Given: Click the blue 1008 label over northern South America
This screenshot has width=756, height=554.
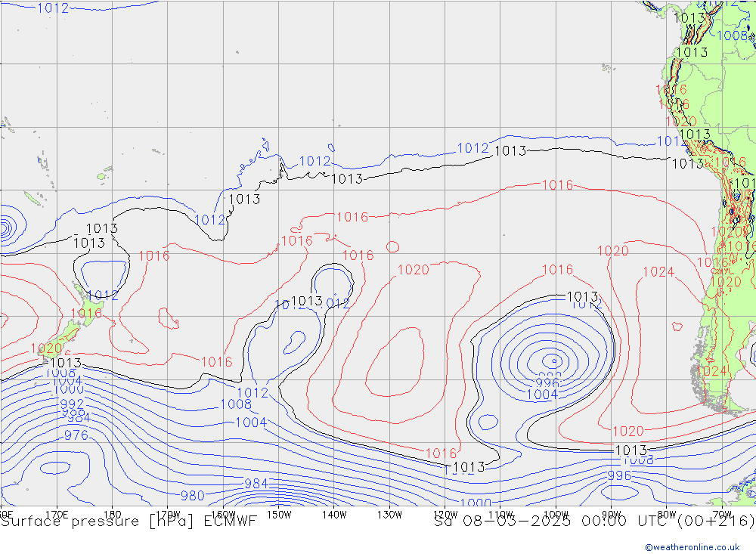Looking at the screenshot, I should pyautogui.click(x=733, y=36).
